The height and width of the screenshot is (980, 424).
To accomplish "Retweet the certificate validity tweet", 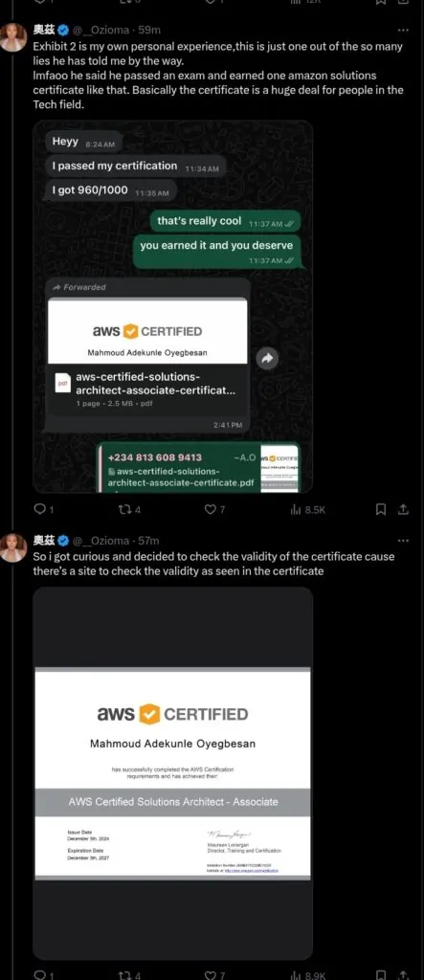I will 130,974.
